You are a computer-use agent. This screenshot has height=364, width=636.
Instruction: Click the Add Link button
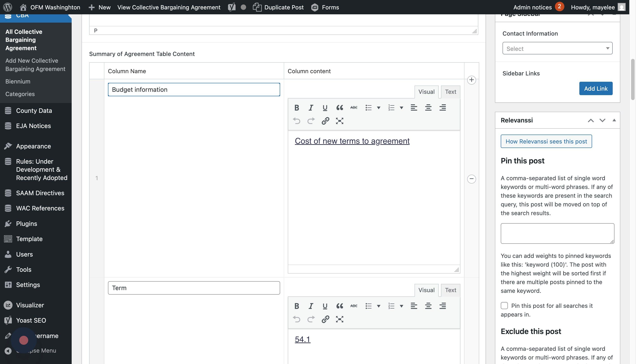pyautogui.click(x=595, y=88)
